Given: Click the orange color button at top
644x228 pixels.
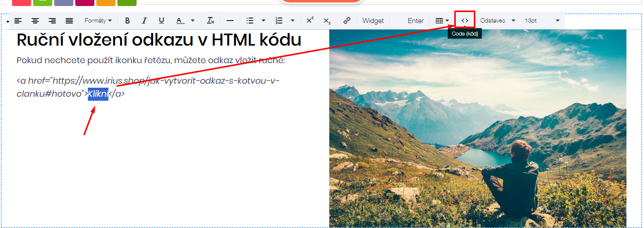Looking at the screenshot, I should point(105,3).
